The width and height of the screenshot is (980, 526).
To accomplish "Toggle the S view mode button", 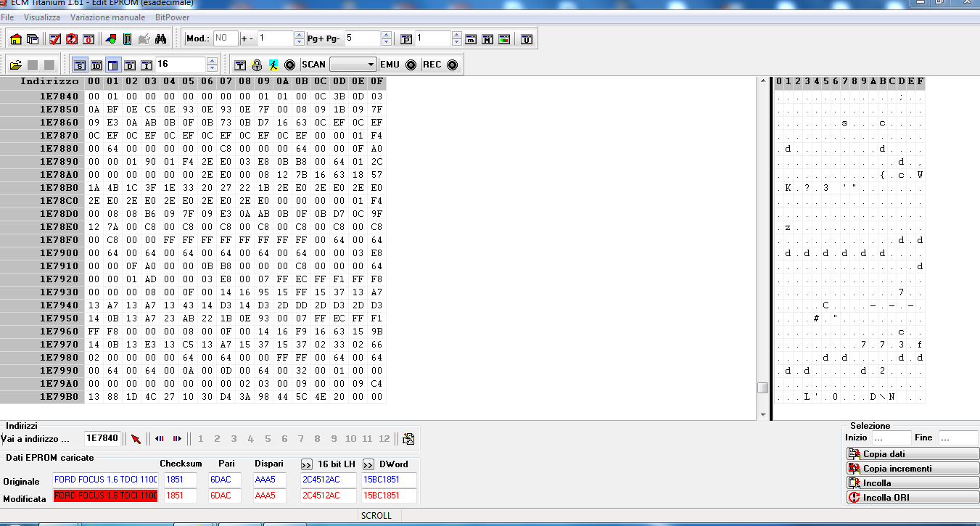I will (x=80, y=65).
